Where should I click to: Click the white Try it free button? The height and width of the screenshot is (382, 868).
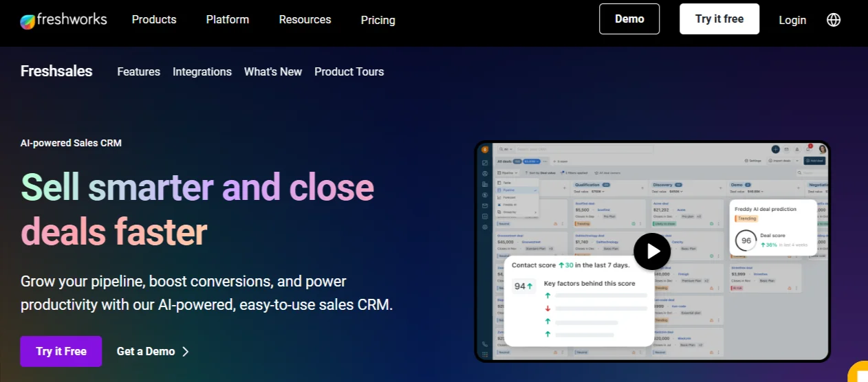[719, 19]
